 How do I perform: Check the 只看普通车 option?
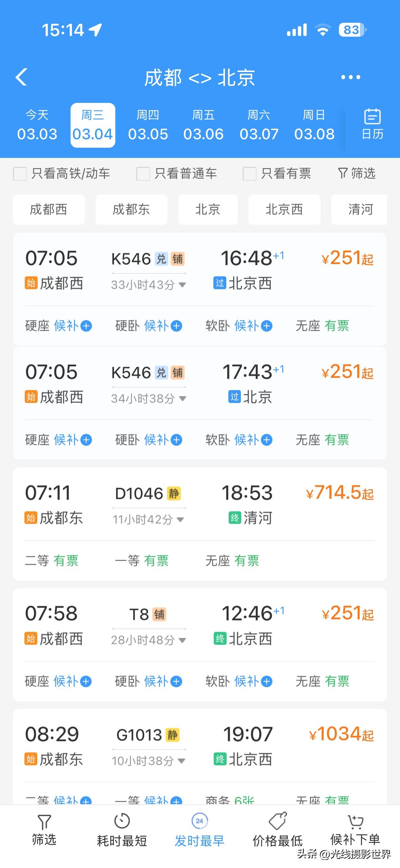143,174
